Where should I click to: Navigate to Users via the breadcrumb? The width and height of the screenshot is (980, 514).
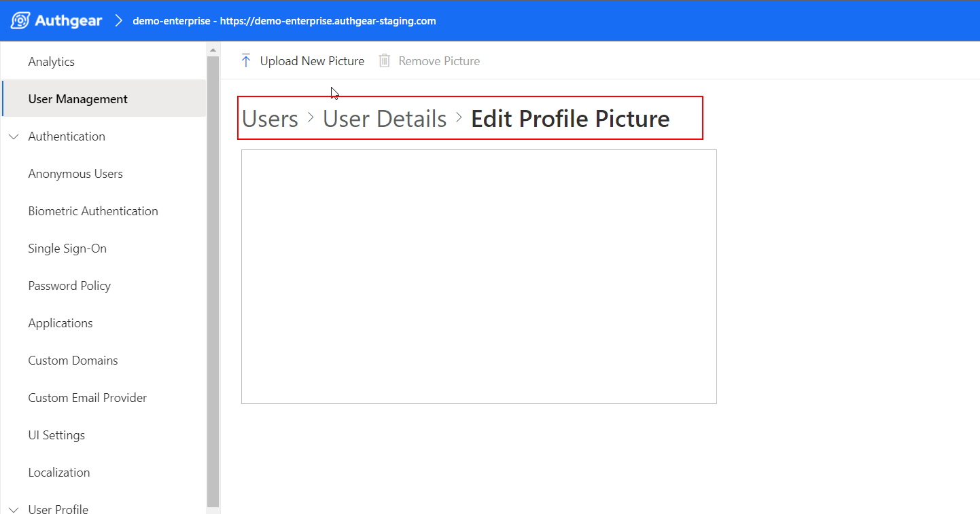pos(270,118)
